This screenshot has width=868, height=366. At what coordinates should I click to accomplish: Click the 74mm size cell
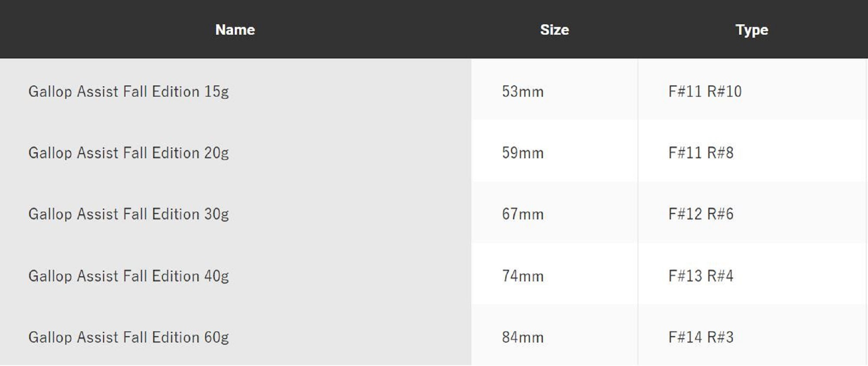pyautogui.click(x=523, y=276)
